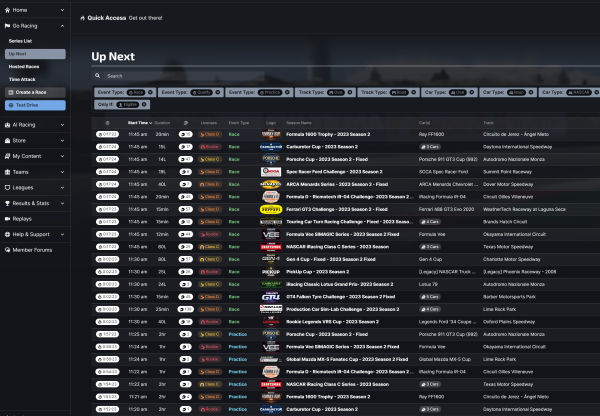Open Series List in the sidebar
The image size is (600, 416).
(x=20, y=41)
